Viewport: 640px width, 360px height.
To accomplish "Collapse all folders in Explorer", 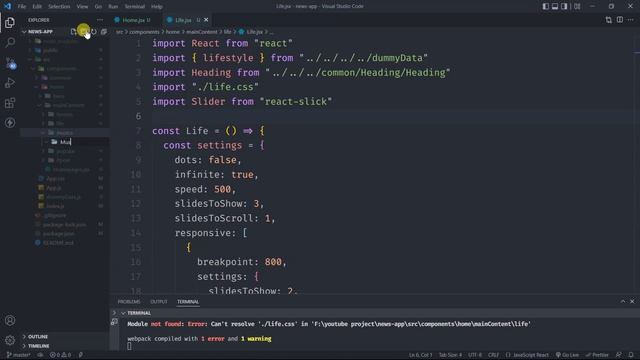I will point(104,31).
